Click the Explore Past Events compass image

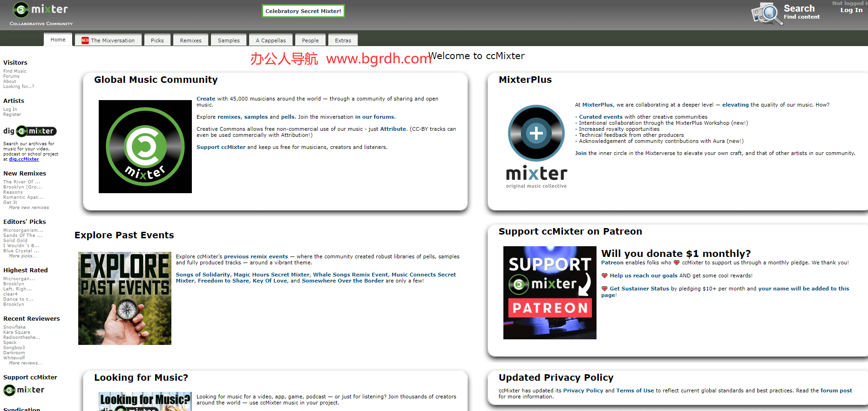coord(125,298)
